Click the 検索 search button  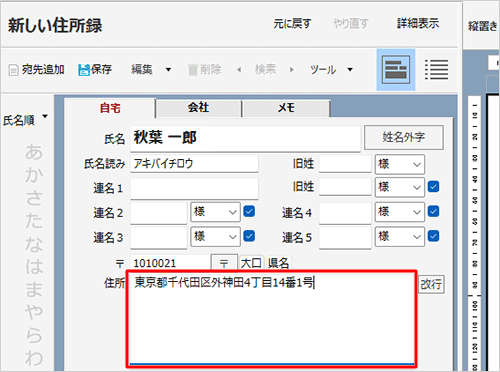coord(265,69)
